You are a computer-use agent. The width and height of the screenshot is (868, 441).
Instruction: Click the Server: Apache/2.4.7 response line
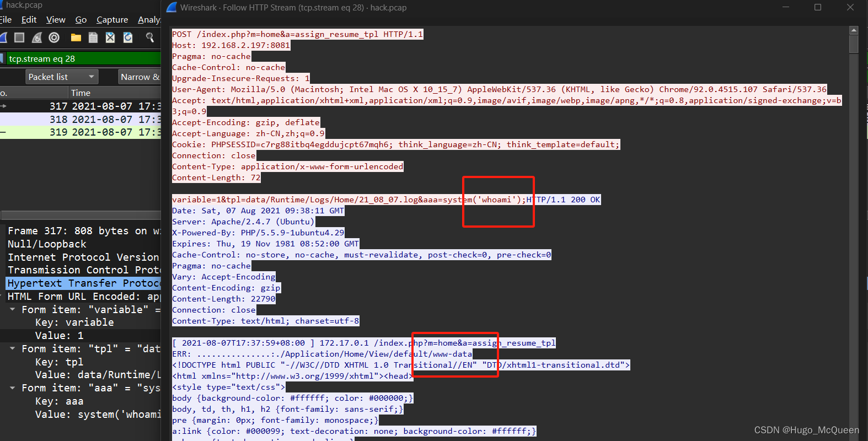click(243, 222)
